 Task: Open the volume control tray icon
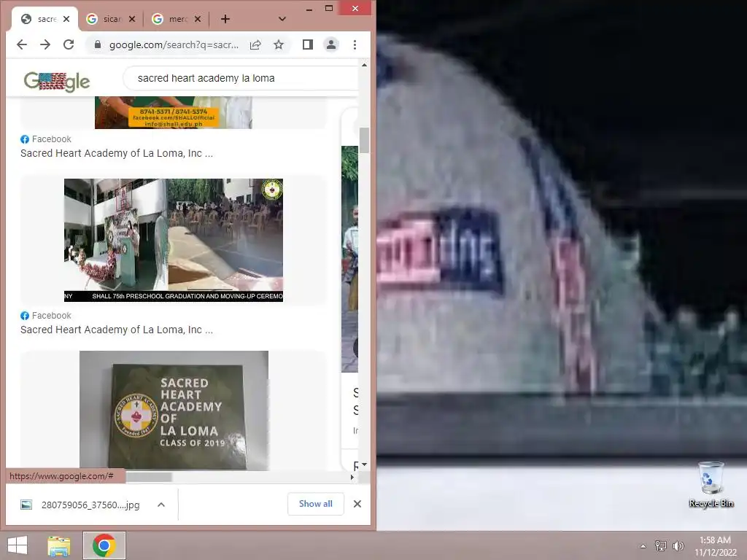pos(678,545)
